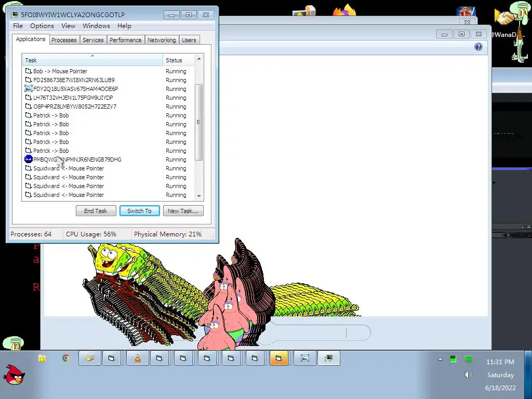
Task: Switch to the Processes tab
Action: 64,40
